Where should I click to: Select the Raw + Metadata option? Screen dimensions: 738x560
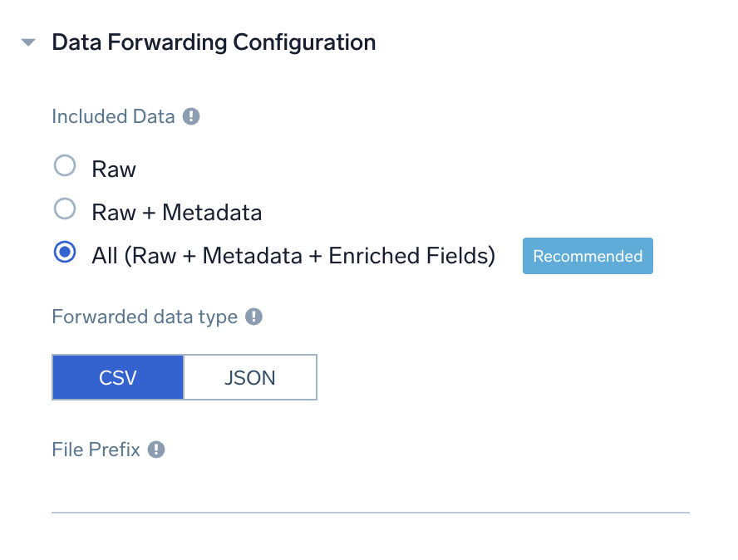tap(65, 209)
